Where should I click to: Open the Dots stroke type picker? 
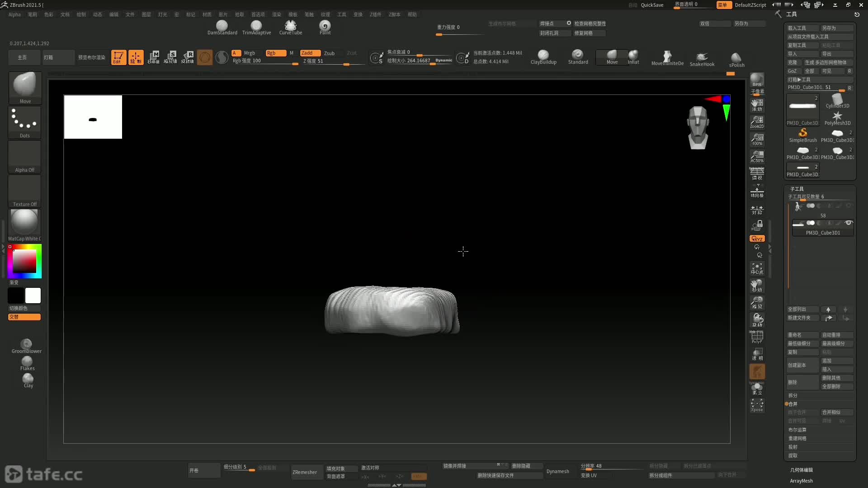[25, 122]
